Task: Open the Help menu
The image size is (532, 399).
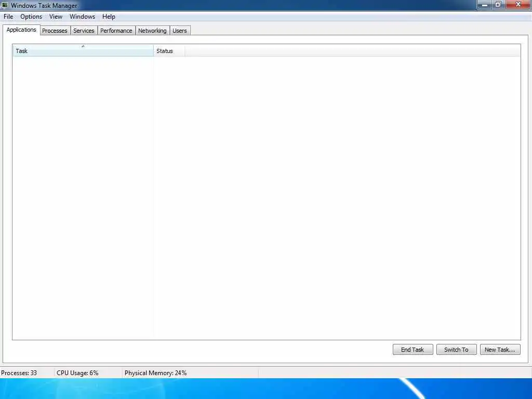Action: pyautogui.click(x=109, y=17)
